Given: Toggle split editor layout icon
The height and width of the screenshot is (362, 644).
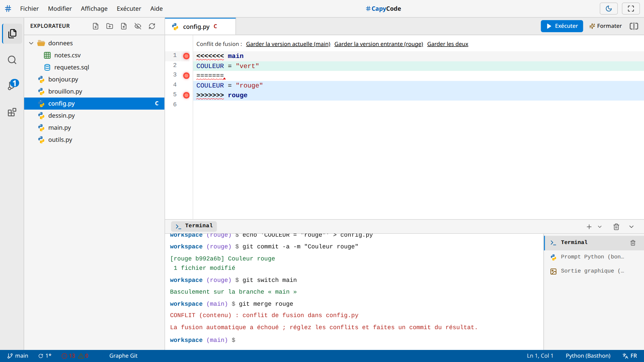Looking at the screenshot, I should tap(634, 26).
